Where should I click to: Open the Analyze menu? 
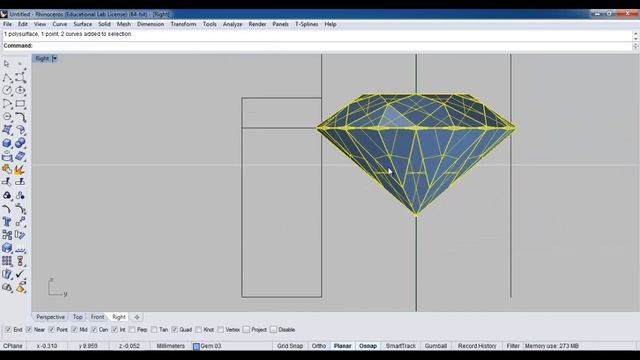pyautogui.click(x=232, y=24)
